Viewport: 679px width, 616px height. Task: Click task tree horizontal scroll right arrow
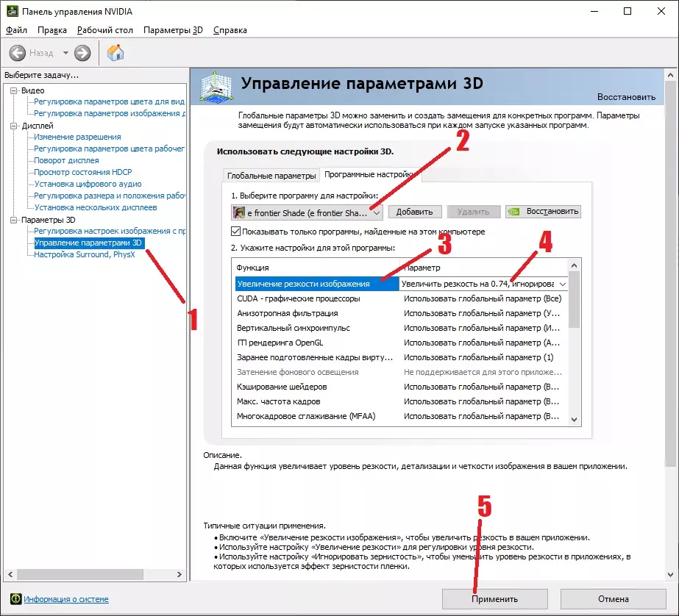pyautogui.click(x=179, y=575)
